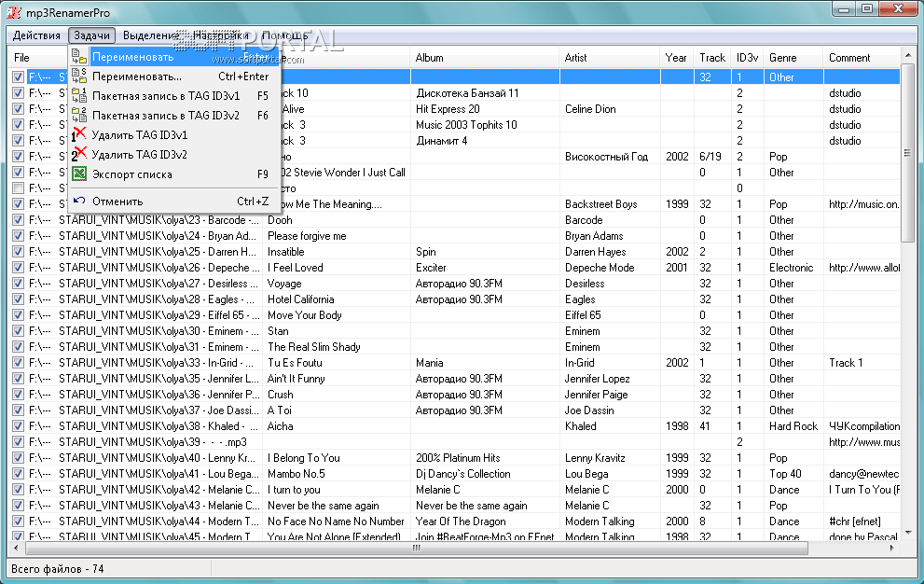The height and width of the screenshot is (584, 924).
Task: Click the vertical scrollbar down arrow
Action: (x=907, y=533)
